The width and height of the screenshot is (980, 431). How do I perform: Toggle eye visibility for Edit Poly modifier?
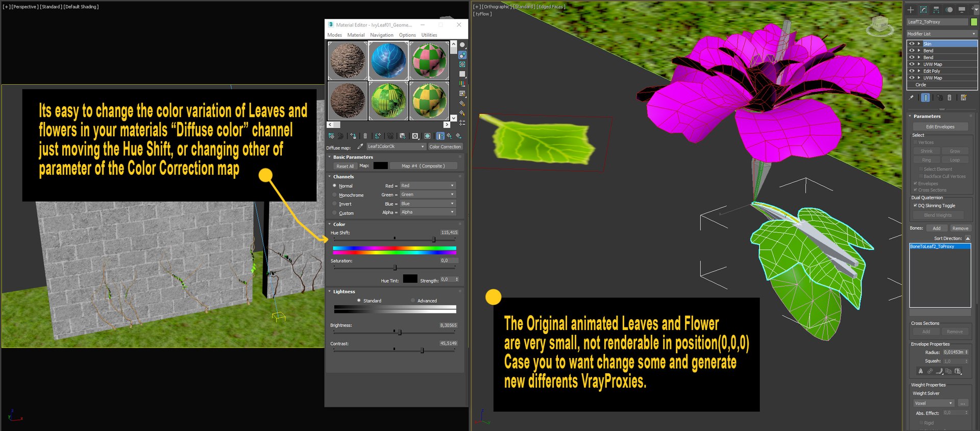(x=912, y=71)
